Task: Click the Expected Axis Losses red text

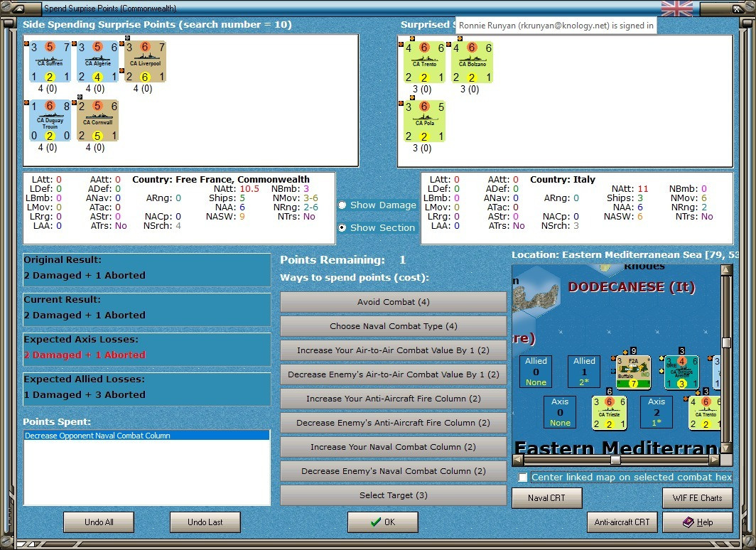Action: pyautogui.click(x=85, y=355)
